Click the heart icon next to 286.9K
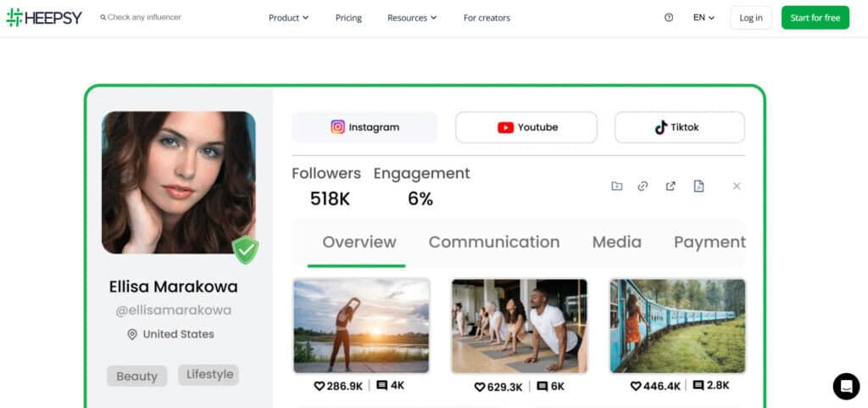This screenshot has height=408, width=868. (x=320, y=386)
